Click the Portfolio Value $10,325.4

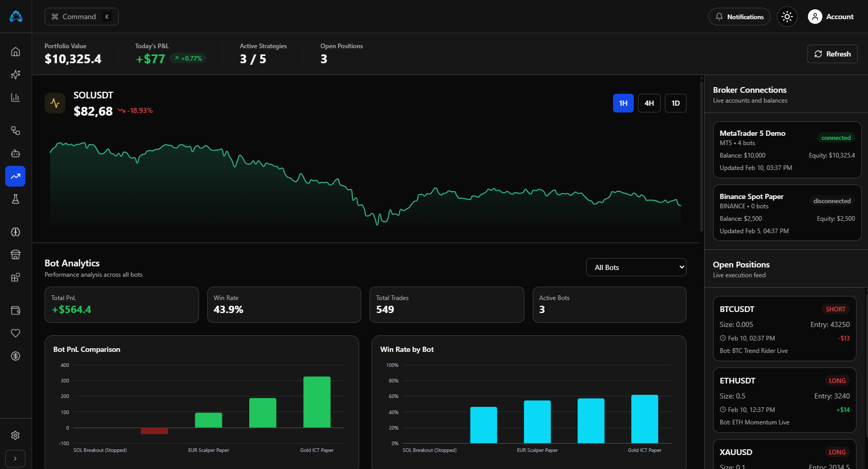tap(73, 59)
